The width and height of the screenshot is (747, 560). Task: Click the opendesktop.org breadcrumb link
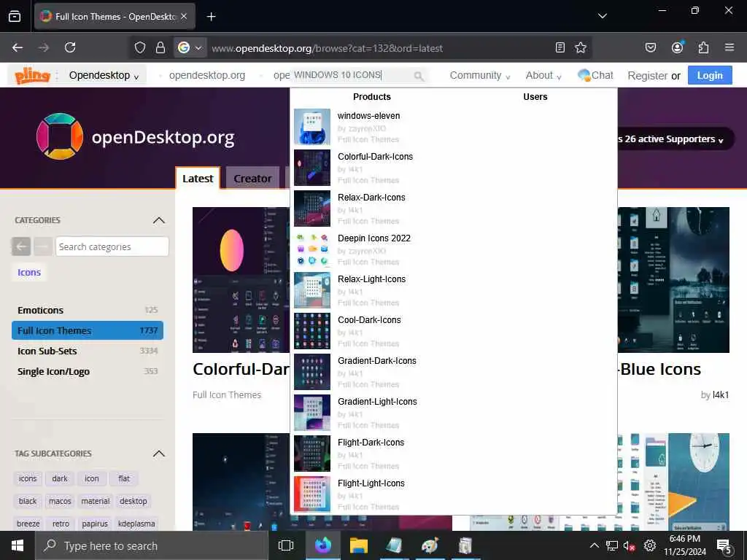(206, 75)
